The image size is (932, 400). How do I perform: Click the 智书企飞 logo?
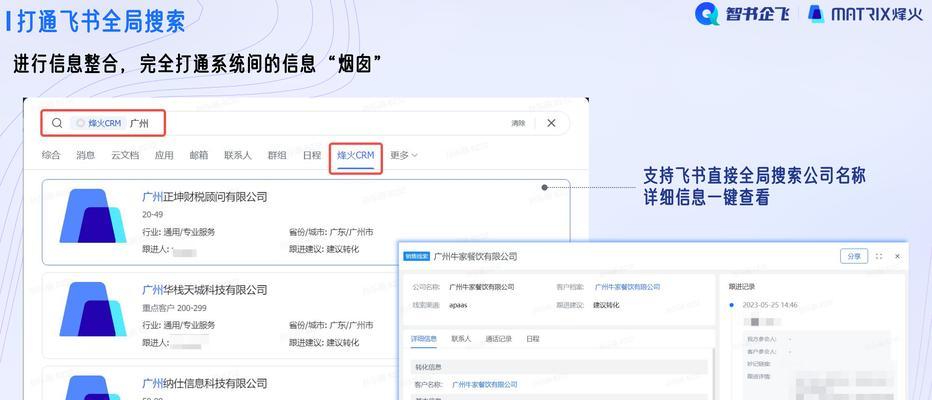[742, 14]
